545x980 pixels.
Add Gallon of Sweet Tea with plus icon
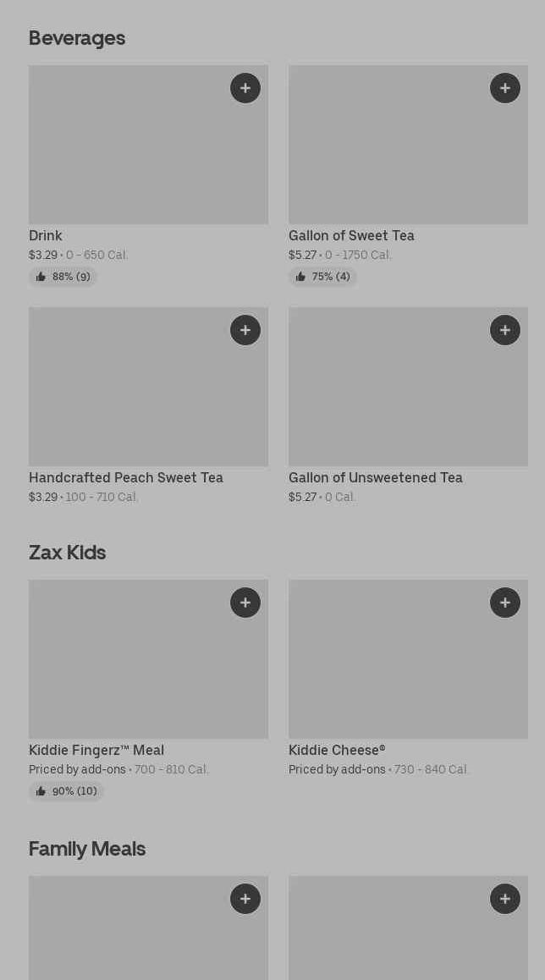505,88
